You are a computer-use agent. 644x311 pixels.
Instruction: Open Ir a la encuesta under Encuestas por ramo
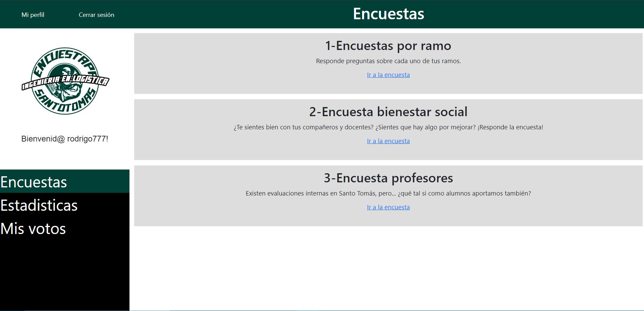coord(388,75)
